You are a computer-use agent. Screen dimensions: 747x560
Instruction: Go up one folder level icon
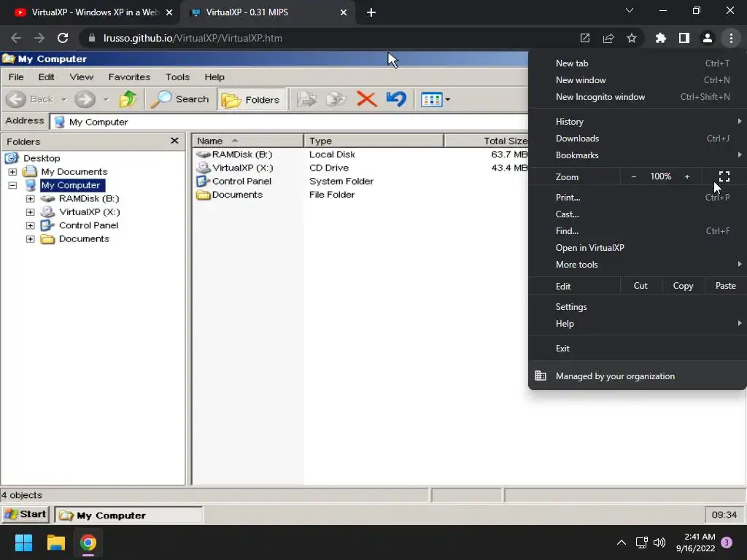[128, 99]
